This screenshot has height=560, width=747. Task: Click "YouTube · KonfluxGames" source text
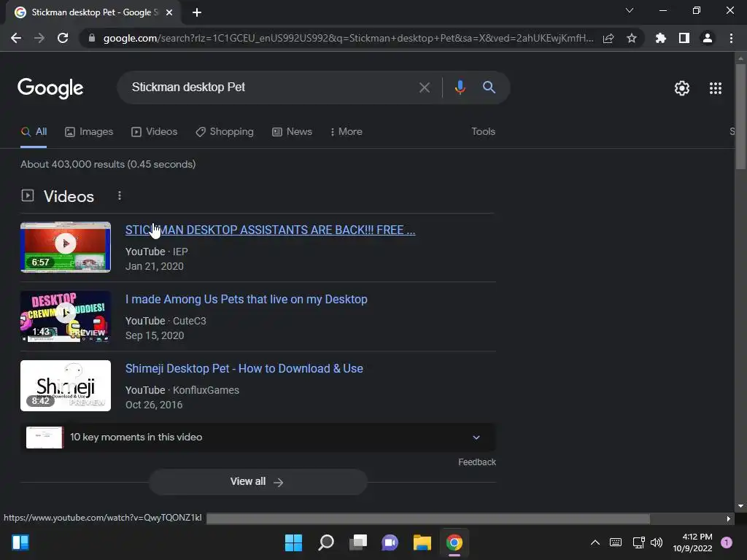tap(182, 390)
